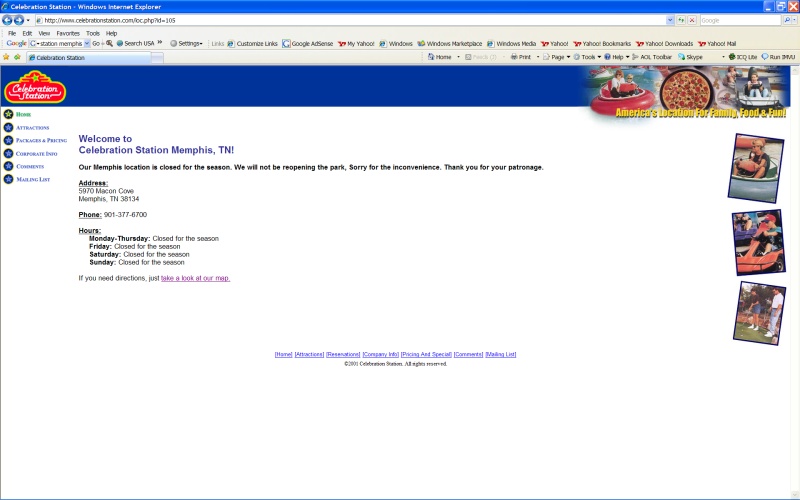Screen dimensions: 800x500
Task: Open the Windows Marketplace bookmark
Action: 449,43
